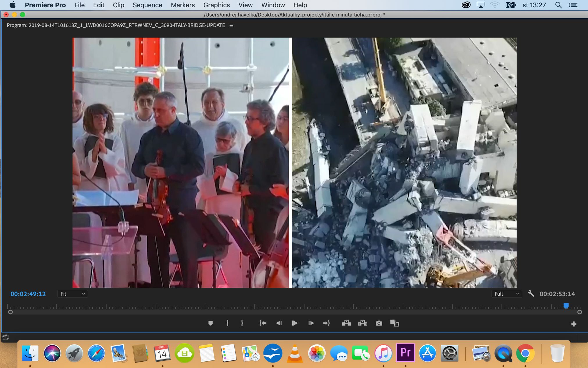Open System Preferences gear in Dock

(x=449, y=353)
